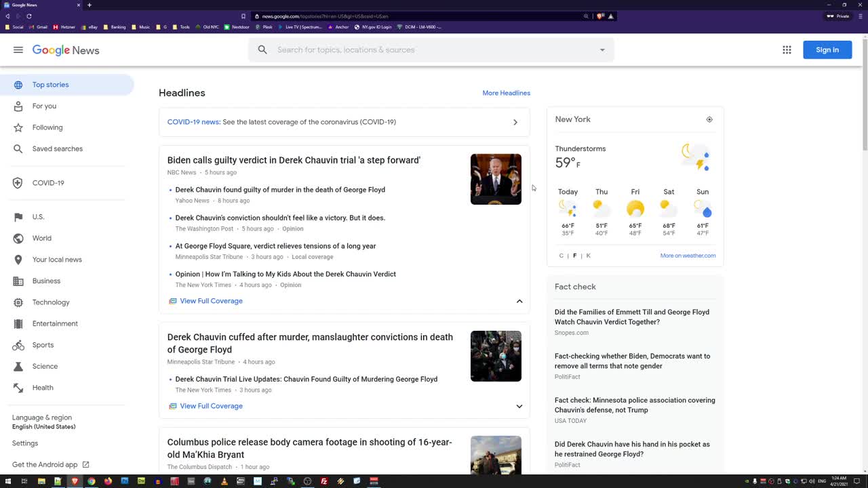
Task: Open the Music bookmarks folder
Action: click(x=141, y=27)
